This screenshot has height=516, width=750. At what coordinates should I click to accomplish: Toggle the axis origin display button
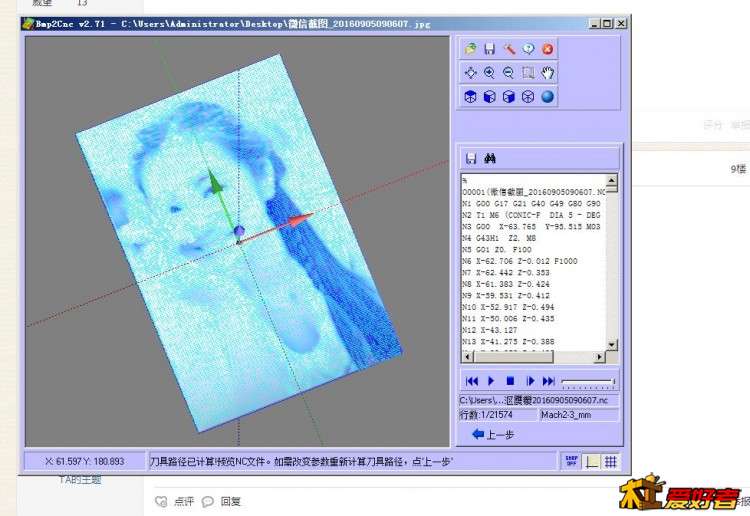tap(591, 461)
